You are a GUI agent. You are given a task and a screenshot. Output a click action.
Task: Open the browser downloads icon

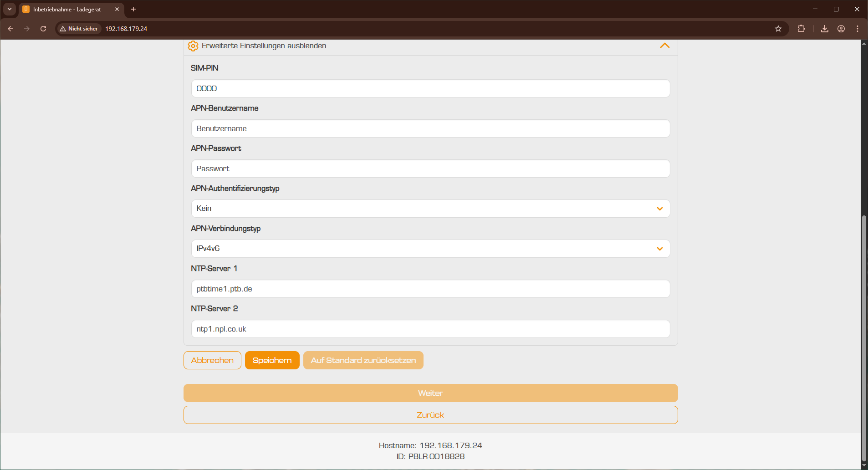pyautogui.click(x=825, y=29)
